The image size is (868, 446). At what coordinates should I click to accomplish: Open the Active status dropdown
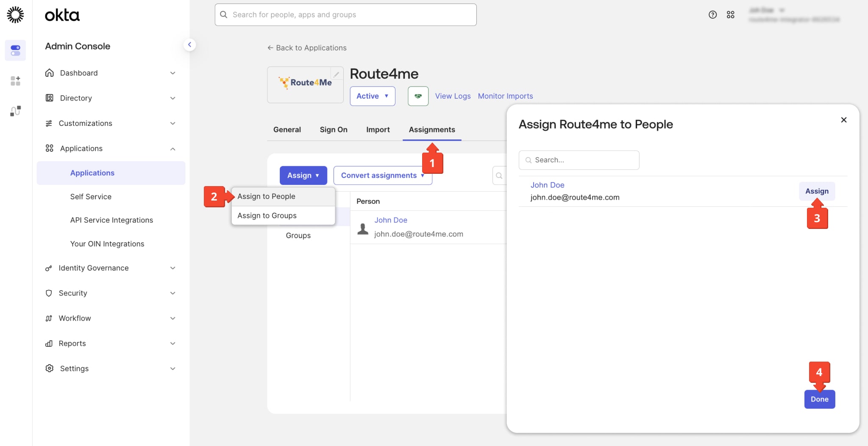(372, 96)
